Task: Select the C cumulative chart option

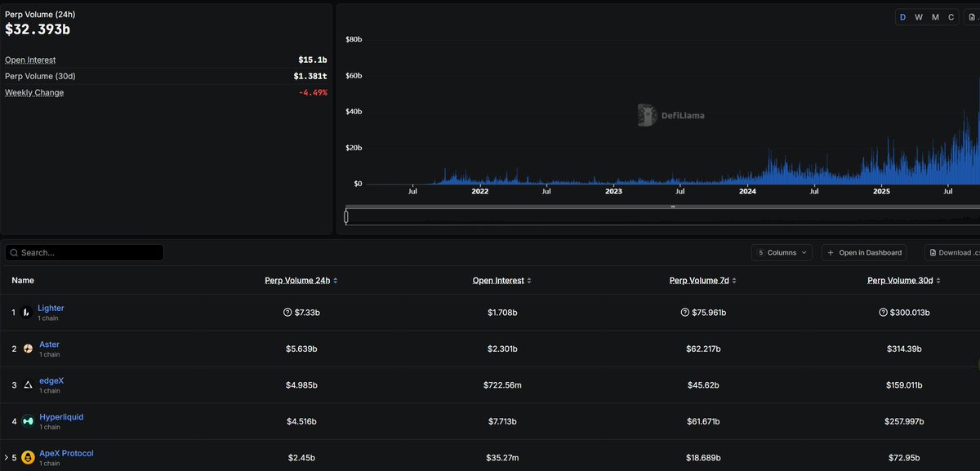Action: pyautogui.click(x=951, y=17)
